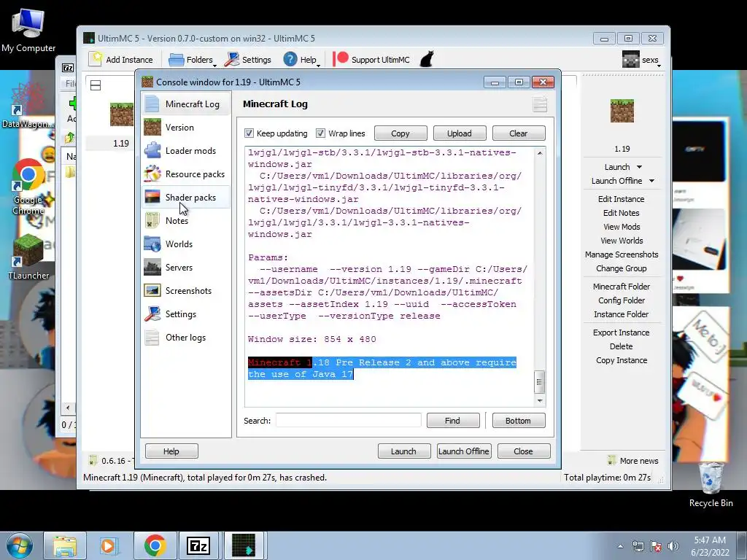This screenshot has width=747, height=560.
Task: Click the console Close button
Action: click(x=524, y=451)
